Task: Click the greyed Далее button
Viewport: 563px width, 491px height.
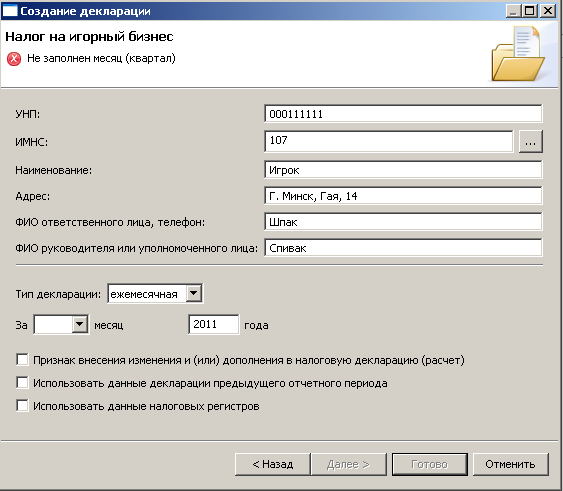Action: (348, 464)
